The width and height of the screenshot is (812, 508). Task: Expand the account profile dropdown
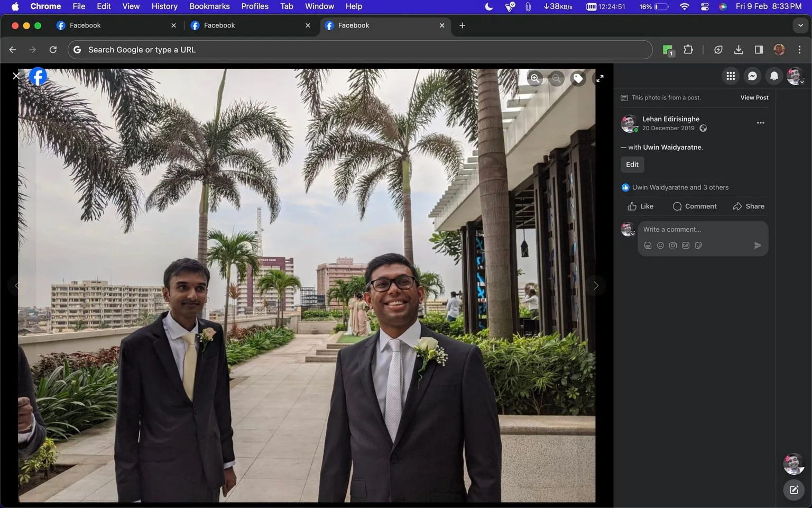click(x=795, y=76)
